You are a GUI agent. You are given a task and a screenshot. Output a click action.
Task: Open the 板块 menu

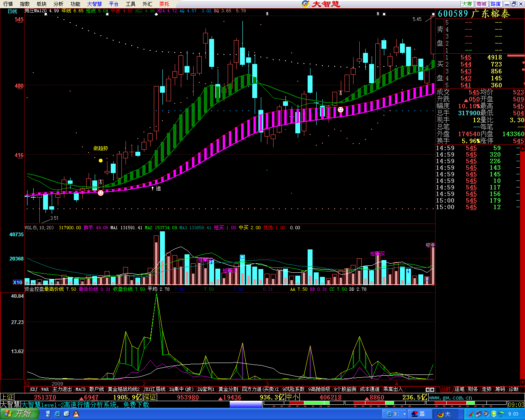(x=42, y=4)
